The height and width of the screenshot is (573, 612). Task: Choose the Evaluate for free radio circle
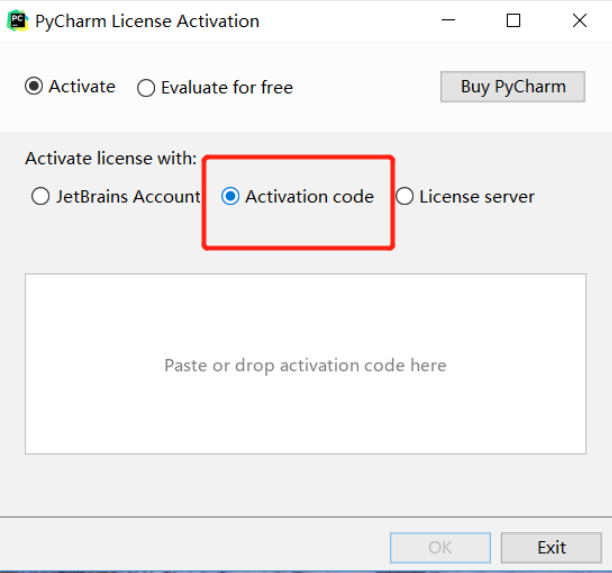coord(146,88)
